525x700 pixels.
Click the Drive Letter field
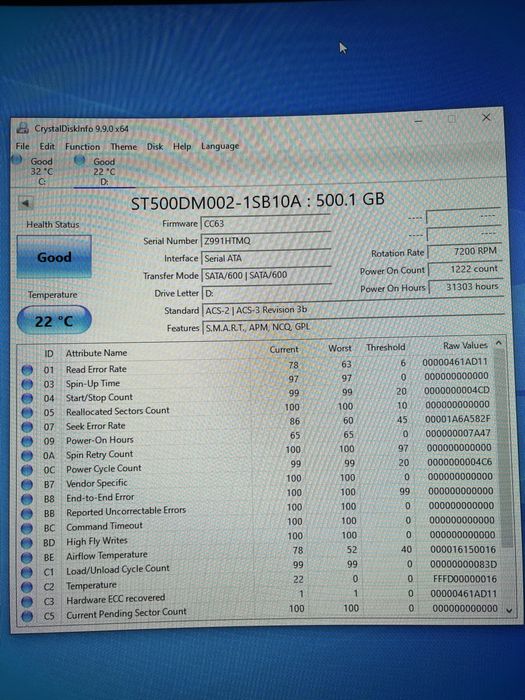(267, 293)
